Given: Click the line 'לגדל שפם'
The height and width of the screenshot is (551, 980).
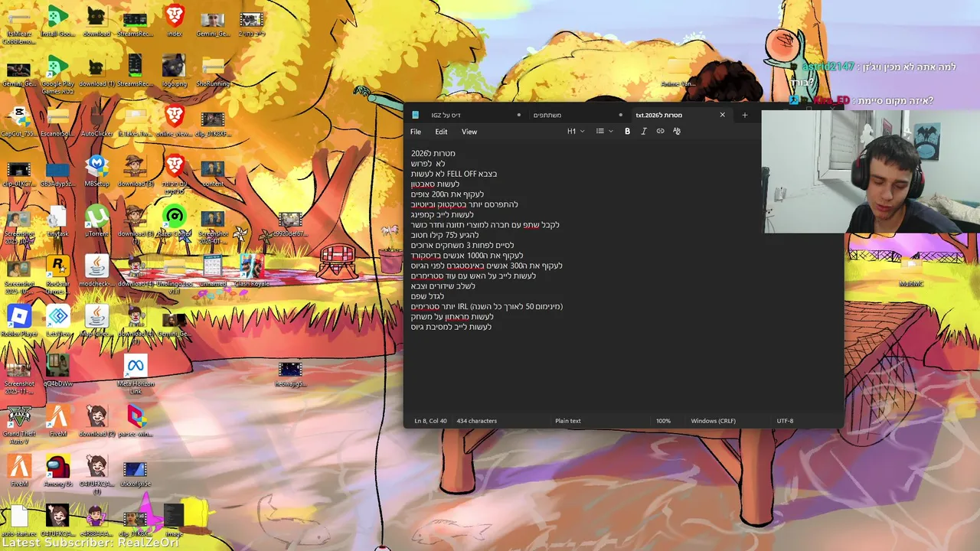Looking at the screenshot, I should click(x=428, y=296).
